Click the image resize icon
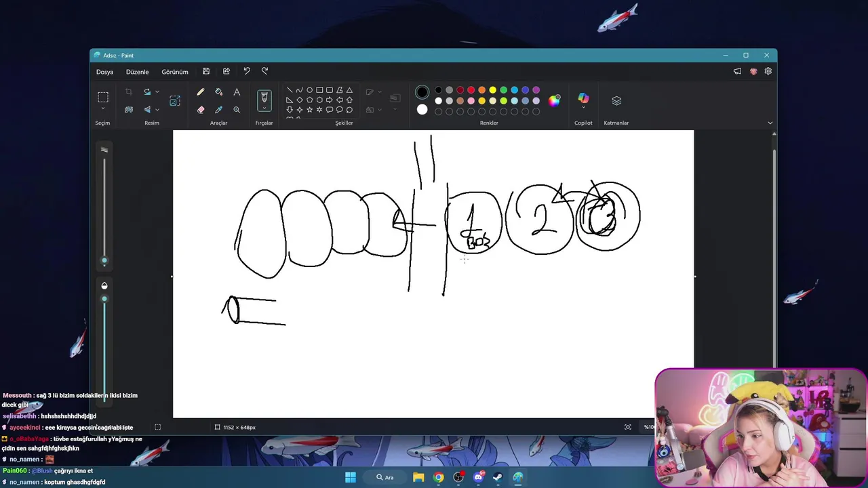868x488 pixels. (175, 100)
